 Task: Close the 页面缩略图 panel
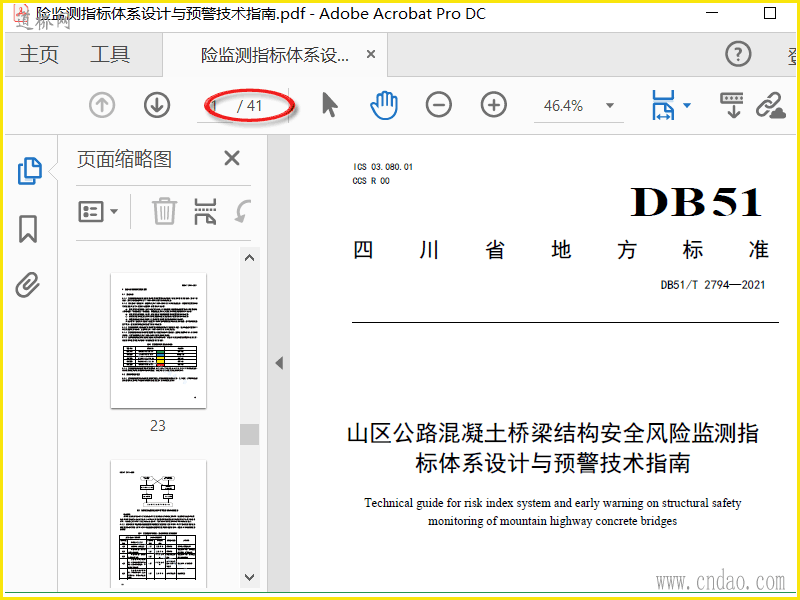(232, 158)
